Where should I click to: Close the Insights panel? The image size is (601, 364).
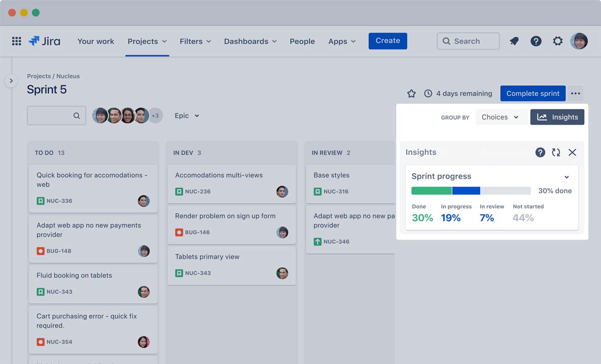point(573,152)
